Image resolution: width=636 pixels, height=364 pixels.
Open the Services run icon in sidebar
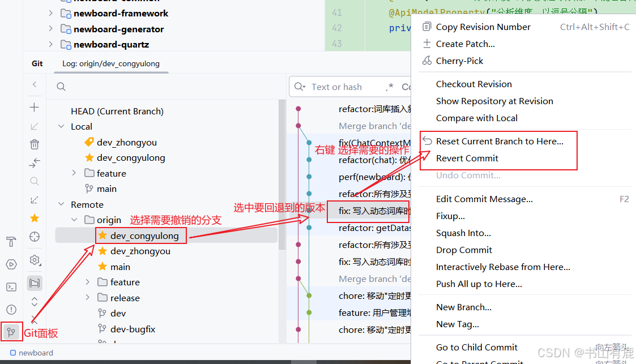coord(11,265)
